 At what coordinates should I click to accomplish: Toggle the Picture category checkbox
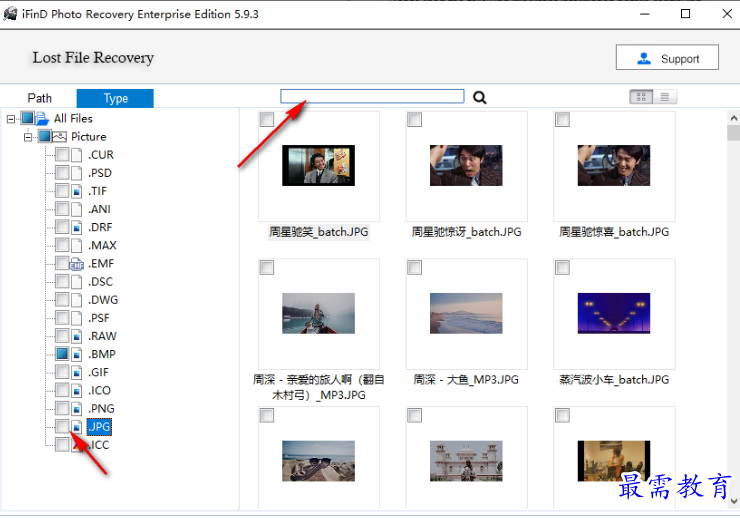click(44, 136)
